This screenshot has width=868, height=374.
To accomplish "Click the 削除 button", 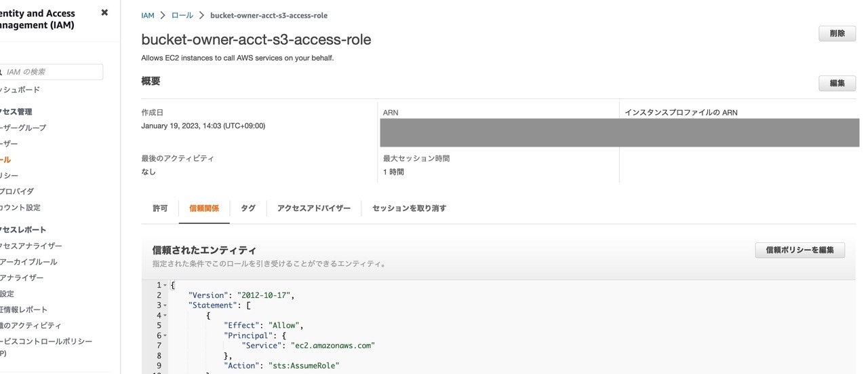I will click(837, 33).
